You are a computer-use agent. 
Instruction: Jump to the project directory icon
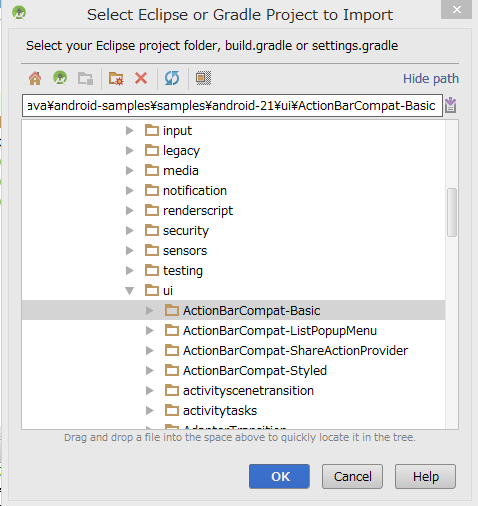click(x=60, y=78)
